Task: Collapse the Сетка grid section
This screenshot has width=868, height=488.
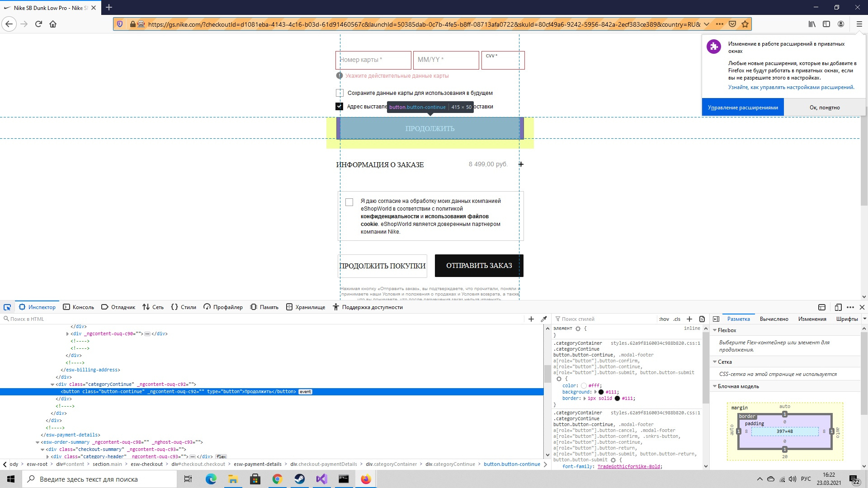Action: pos(715,362)
